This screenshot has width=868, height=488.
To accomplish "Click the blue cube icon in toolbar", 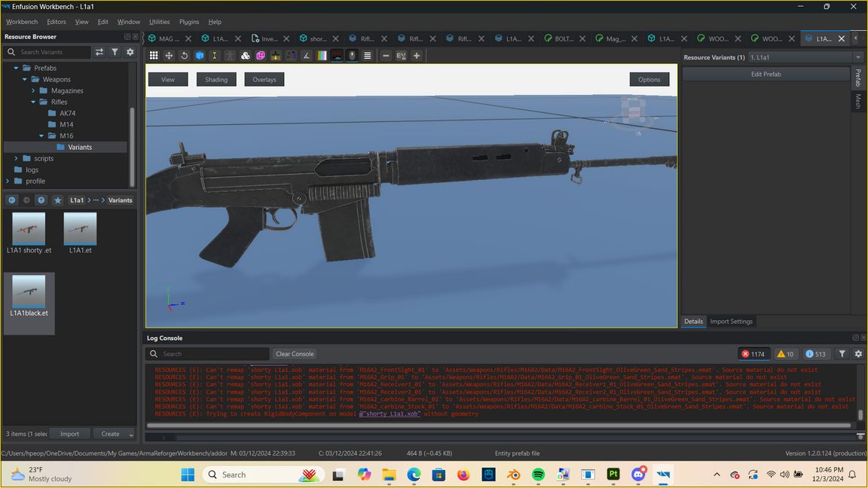I will 200,56.
